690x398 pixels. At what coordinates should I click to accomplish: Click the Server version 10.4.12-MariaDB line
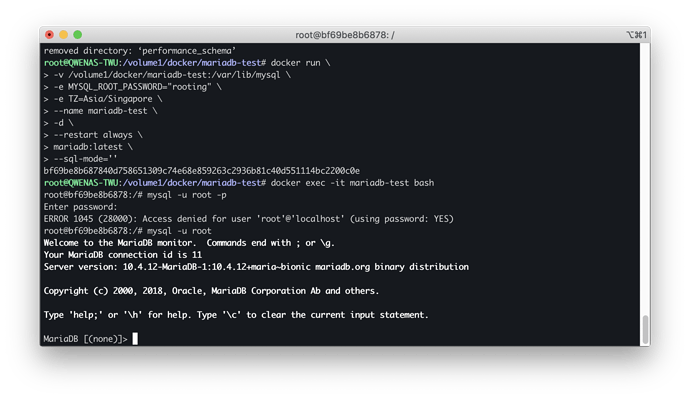(256, 267)
